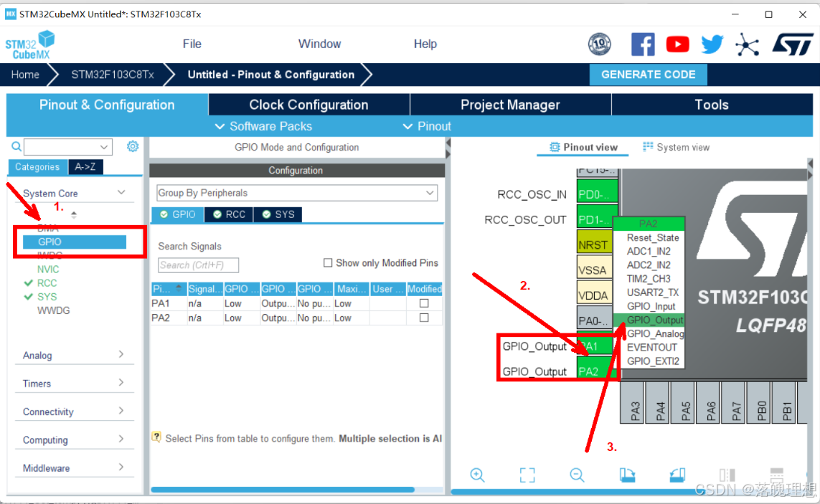Screen dimensions: 820x504
Task: Open the ST 10-year anniversary badge icon
Action: [x=599, y=44]
